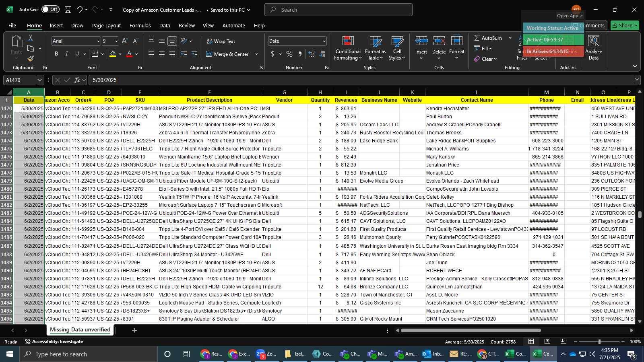Click the Format Painter brush icon

click(31, 59)
